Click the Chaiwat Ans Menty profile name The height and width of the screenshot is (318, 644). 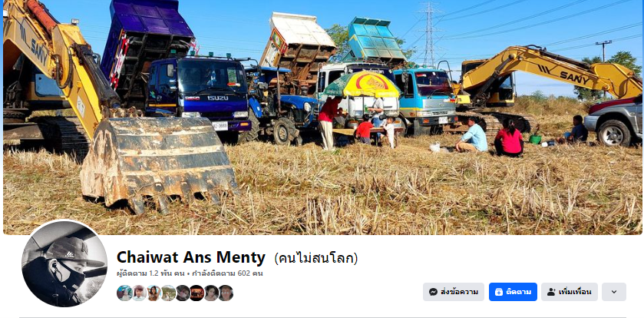[x=191, y=257]
